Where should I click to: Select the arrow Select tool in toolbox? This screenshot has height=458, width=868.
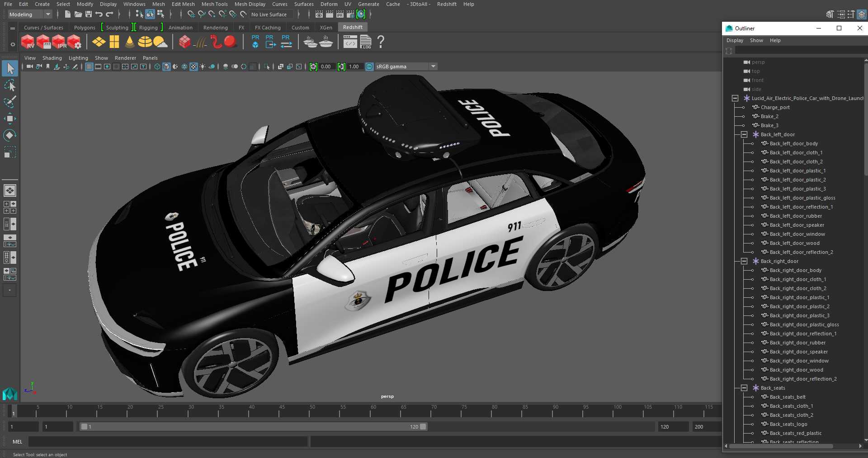click(10, 68)
